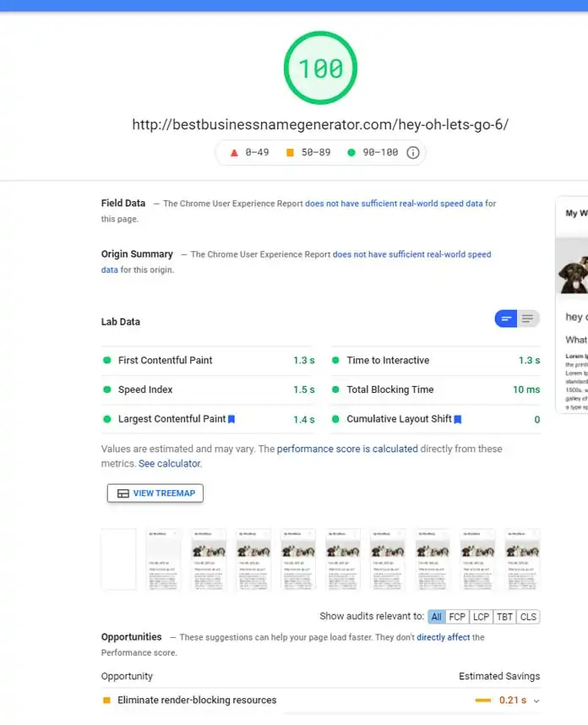
Task: Open the See calculator link
Action: (x=170, y=463)
